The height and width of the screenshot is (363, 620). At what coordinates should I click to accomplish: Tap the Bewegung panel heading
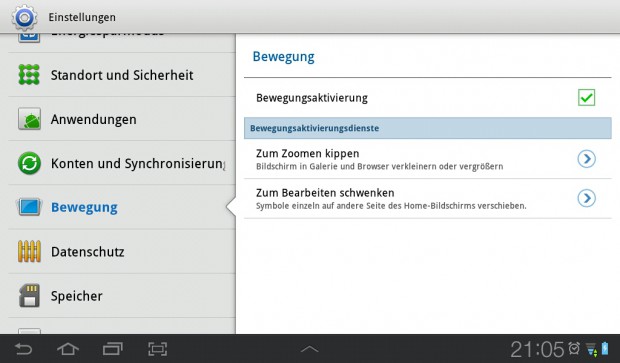[x=284, y=57]
